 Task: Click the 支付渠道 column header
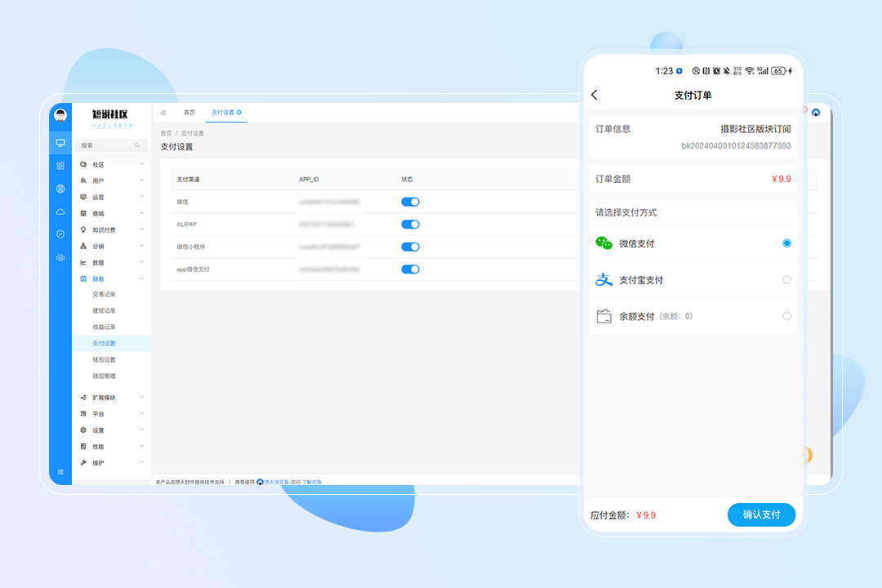click(188, 180)
